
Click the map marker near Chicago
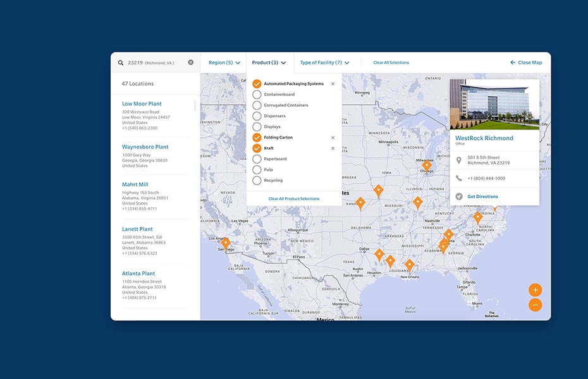coord(427,165)
